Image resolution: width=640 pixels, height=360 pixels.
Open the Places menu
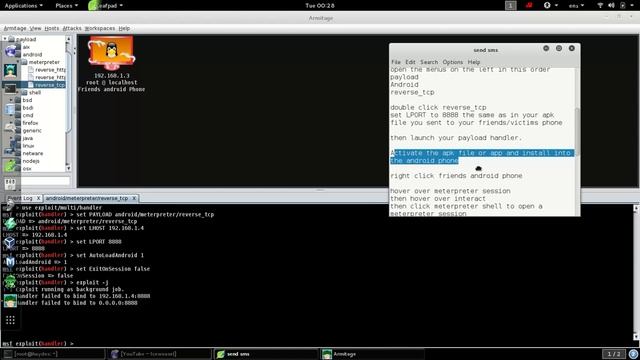66,5
